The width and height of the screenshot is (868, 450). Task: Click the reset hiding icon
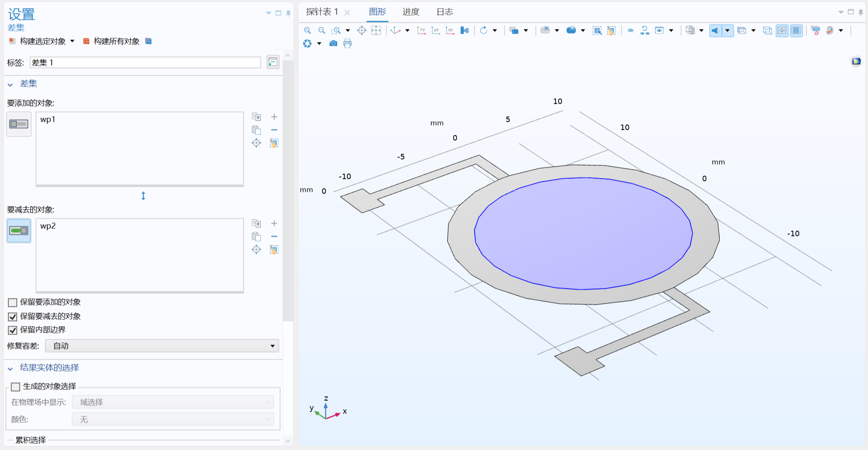645,30
